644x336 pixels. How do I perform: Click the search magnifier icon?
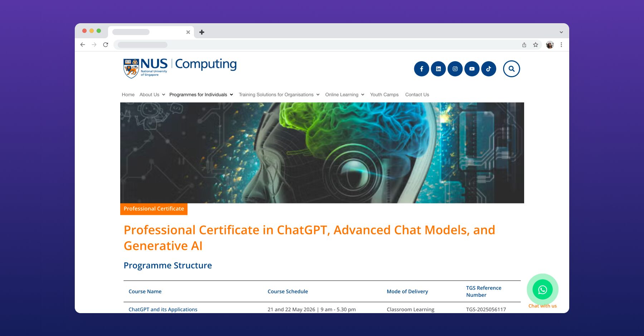pos(512,68)
